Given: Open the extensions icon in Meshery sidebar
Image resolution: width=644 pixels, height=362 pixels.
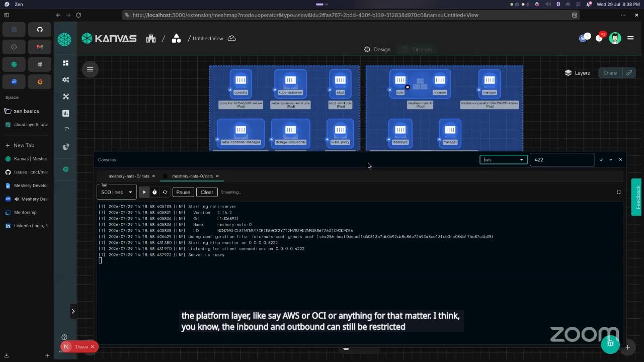Looking at the screenshot, I should 65,147.
